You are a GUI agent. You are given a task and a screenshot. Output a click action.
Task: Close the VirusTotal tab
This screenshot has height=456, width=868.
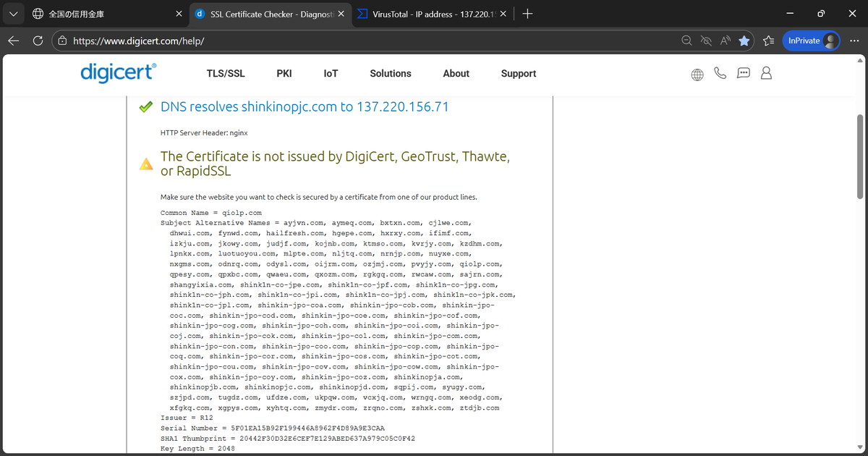pos(503,14)
